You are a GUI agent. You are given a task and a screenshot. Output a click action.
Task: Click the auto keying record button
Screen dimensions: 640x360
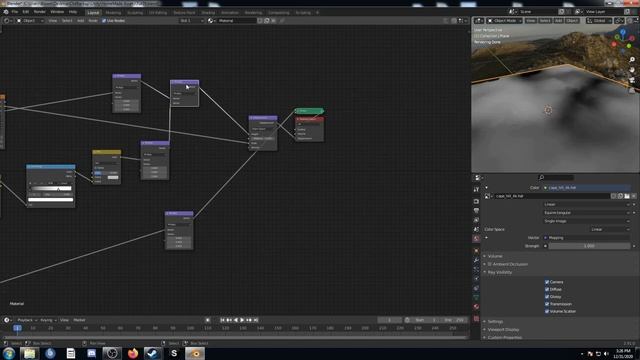pos(207,320)
